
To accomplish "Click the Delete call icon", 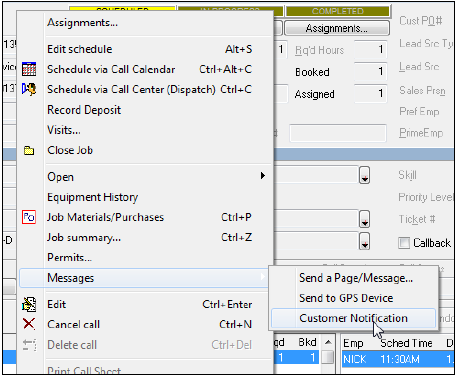I will pyautogui.click(x=29, y=345).
